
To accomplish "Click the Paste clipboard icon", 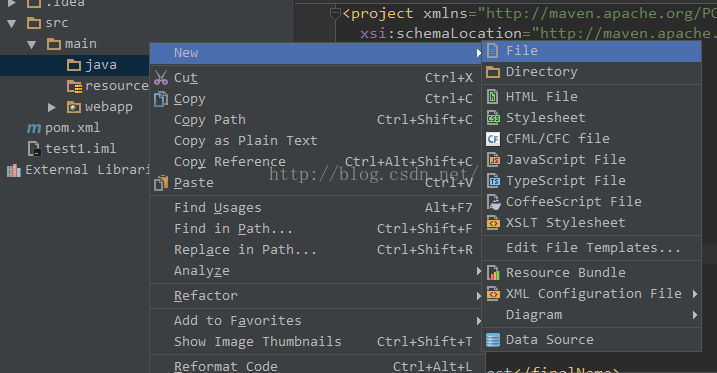I will pyautogui.click(x=161, y=183).
